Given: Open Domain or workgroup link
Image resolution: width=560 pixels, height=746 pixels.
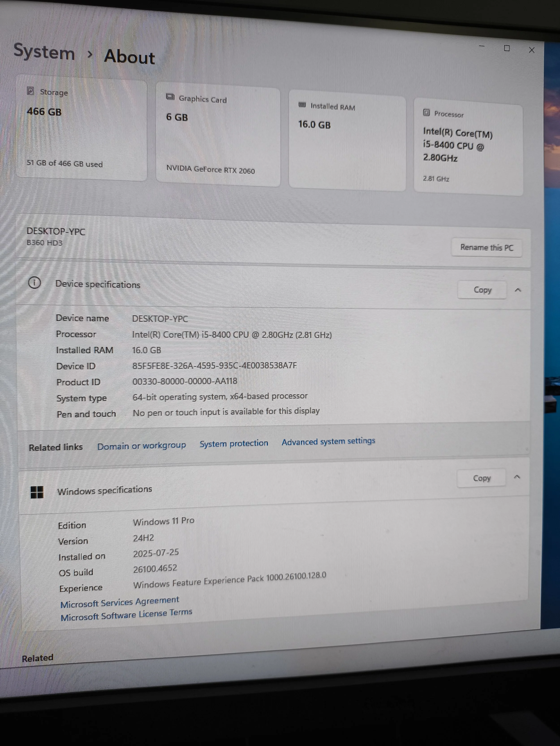Looking at the screenshot, I should (141, 446).
